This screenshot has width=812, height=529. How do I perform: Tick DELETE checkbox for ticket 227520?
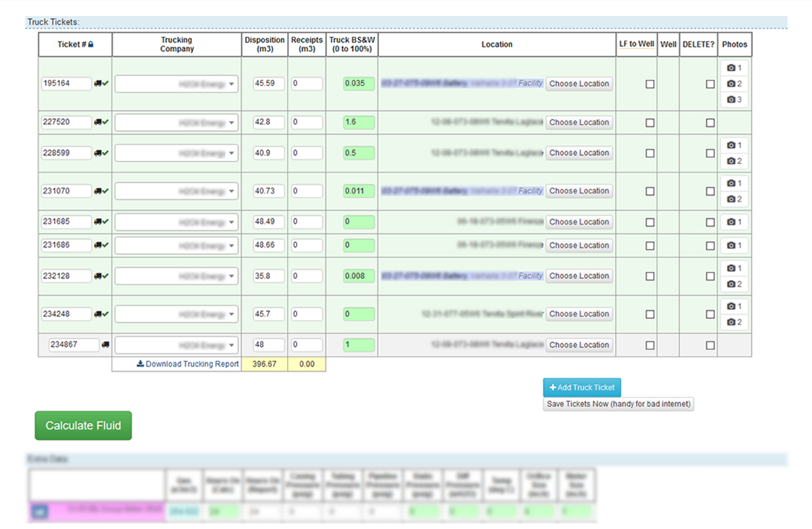point(710,123)
